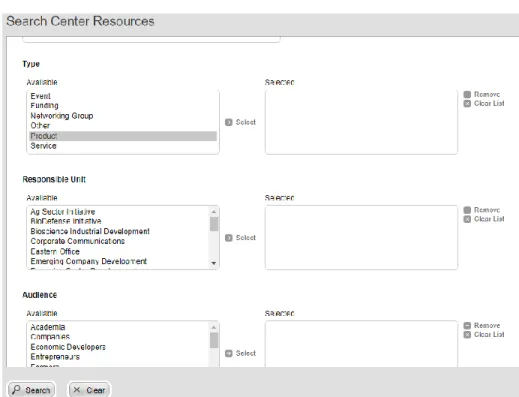The image size is (519, 397).
Task: Click up arrow of Responsible Unit scrollbar
Action: coord(214,212)
